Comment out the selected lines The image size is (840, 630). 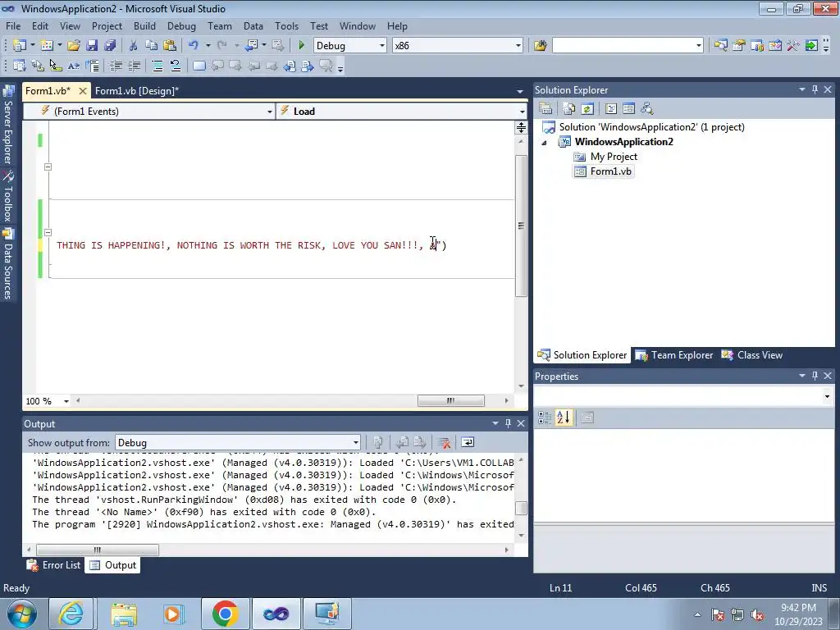click(x=157, y=66)
